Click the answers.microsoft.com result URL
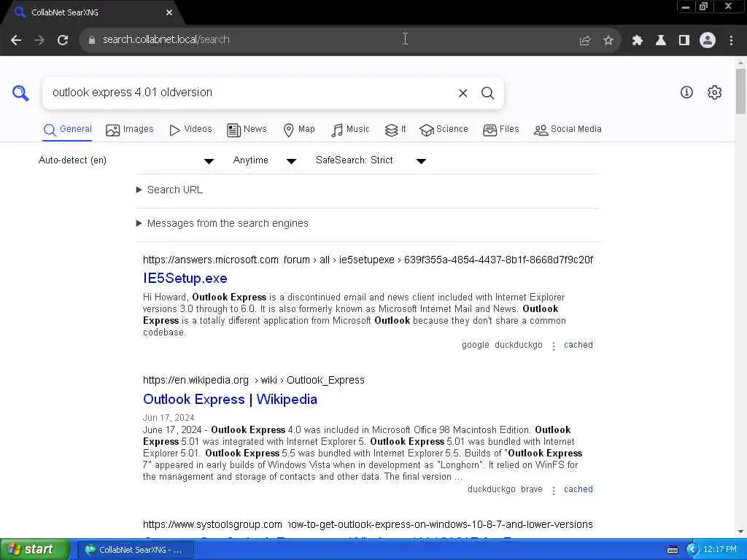This screenshot has width=747, height=560. click(x=368, y=260)
